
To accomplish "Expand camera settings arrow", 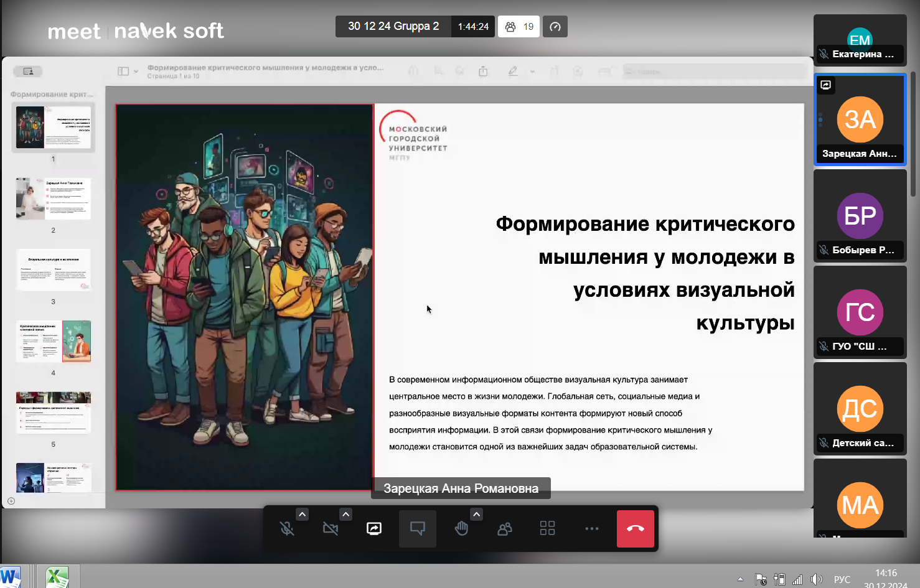I will pyautogui.click(x=345, y=514).
